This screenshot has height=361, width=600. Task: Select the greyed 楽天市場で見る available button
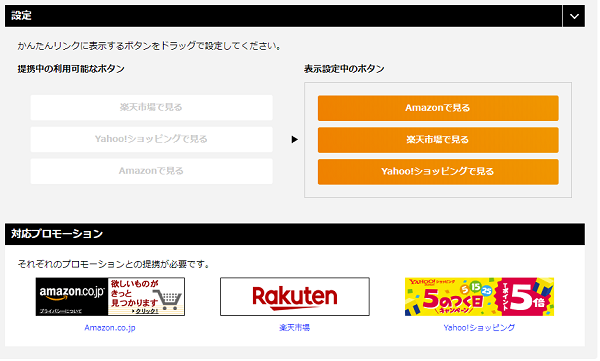(x=152, y=108)
